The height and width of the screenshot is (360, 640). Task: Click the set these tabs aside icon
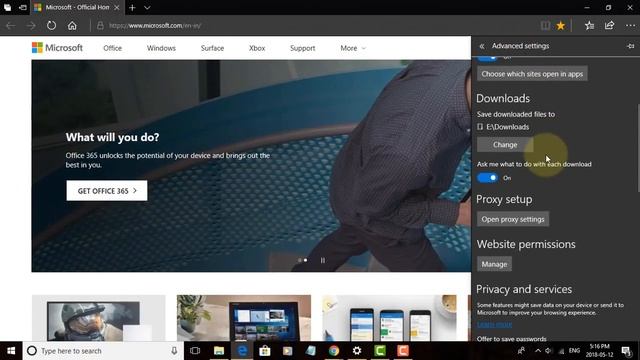tap(23, 7)
